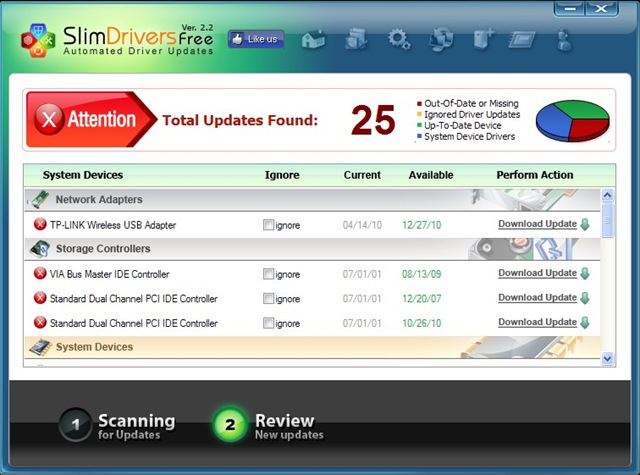Close the SlimDrivers window
Viewport: 640px width, 475px height.
[x=601, y=8]
